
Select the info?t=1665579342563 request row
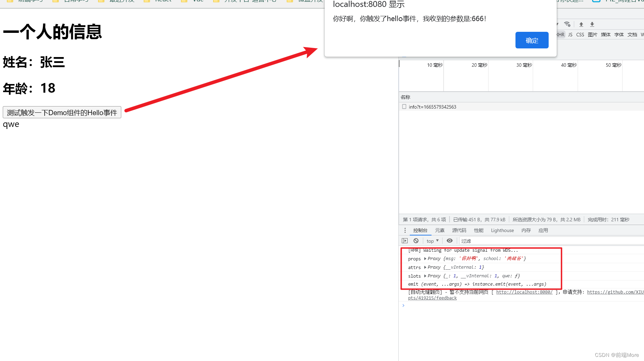521,107
